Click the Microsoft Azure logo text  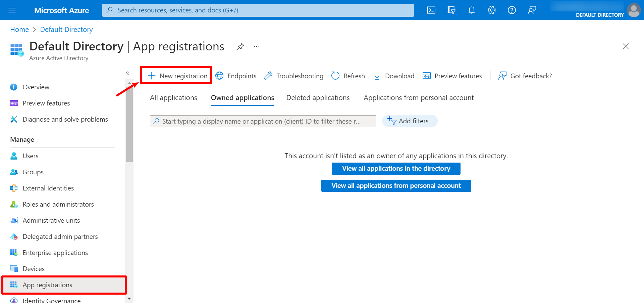[61, 10]
